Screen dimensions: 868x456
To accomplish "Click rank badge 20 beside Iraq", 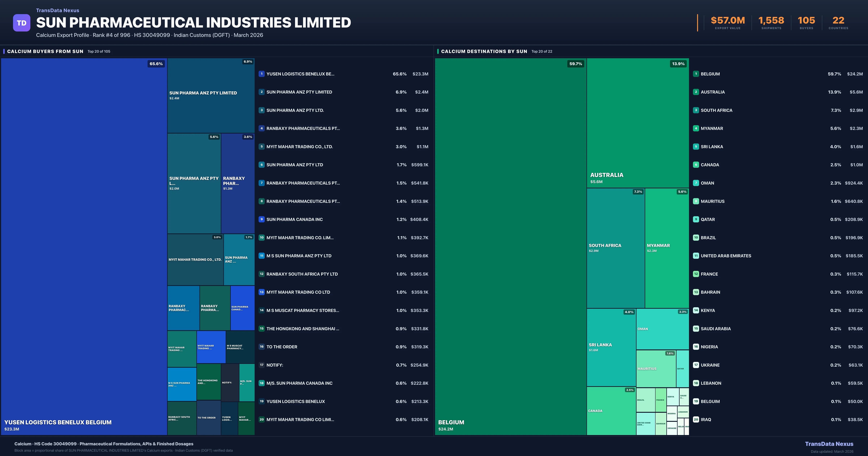I will click(x=696, y=420).
